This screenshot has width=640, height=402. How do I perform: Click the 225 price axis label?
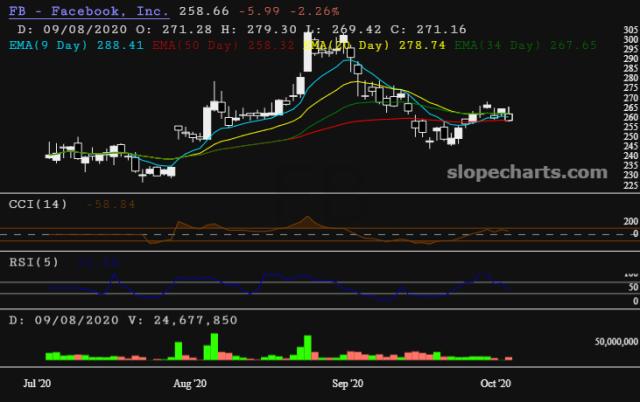[629, 185]
